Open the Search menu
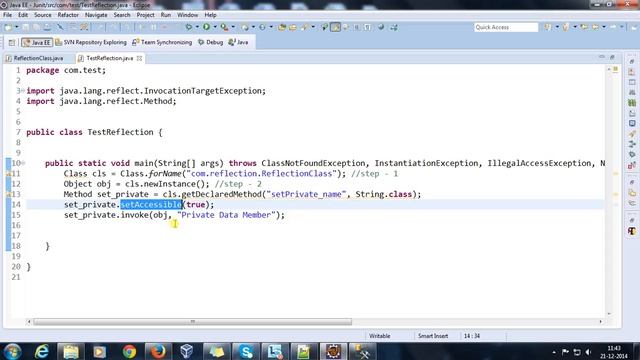 pos(122,15)
